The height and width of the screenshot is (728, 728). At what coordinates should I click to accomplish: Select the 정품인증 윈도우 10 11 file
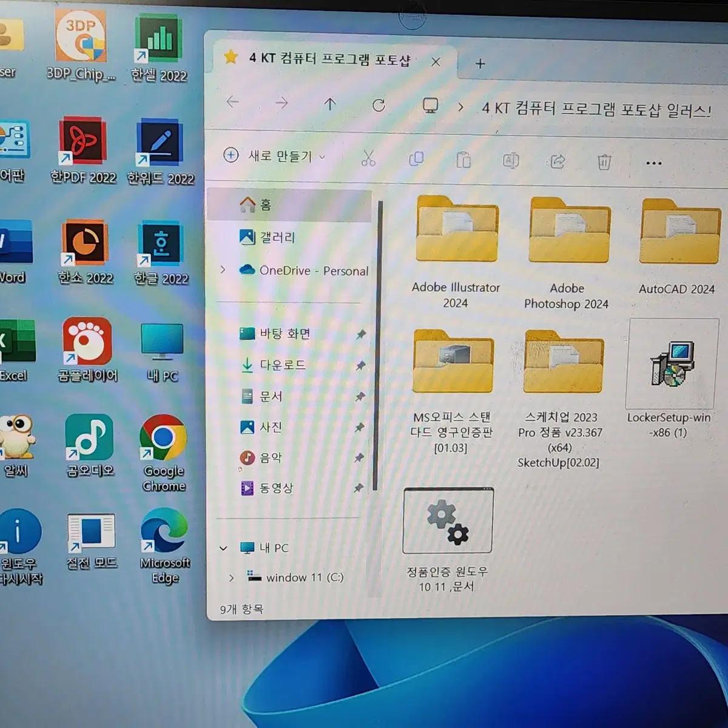click(x=448, y=540)
